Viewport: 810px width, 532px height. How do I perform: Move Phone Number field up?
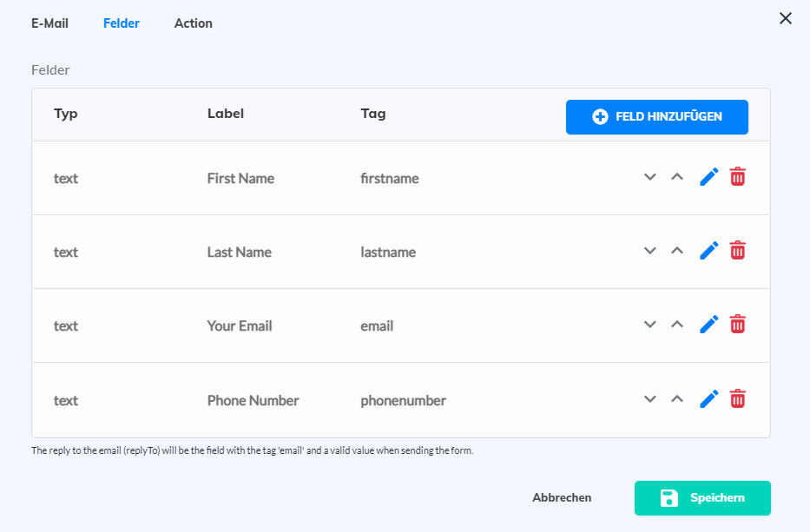click(677, 399)
